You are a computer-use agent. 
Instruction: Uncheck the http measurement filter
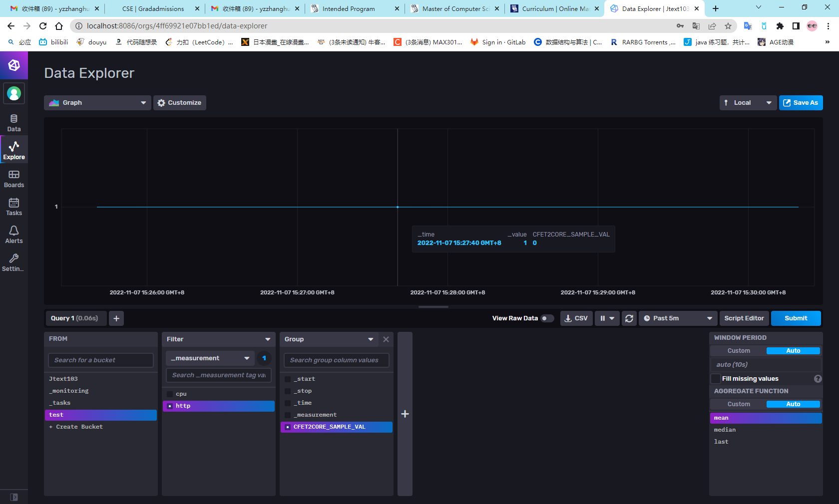click(x=170, y=406)
